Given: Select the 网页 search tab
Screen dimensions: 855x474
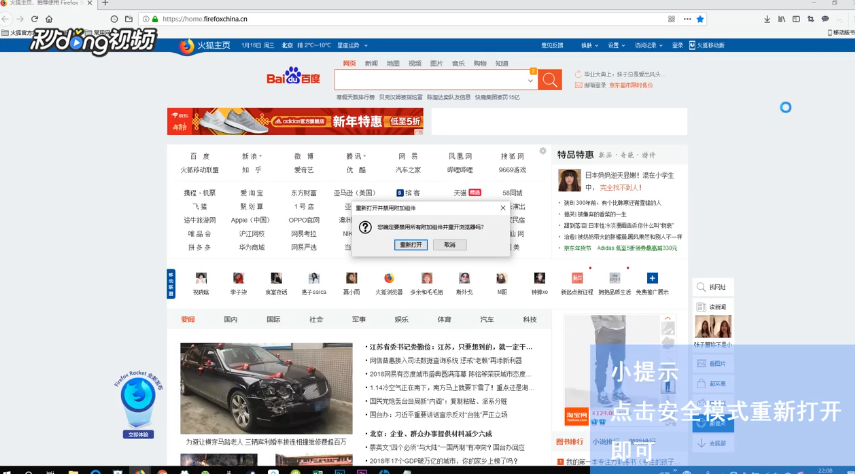Looking at the screenshot, I should click(x=350, y=63).
